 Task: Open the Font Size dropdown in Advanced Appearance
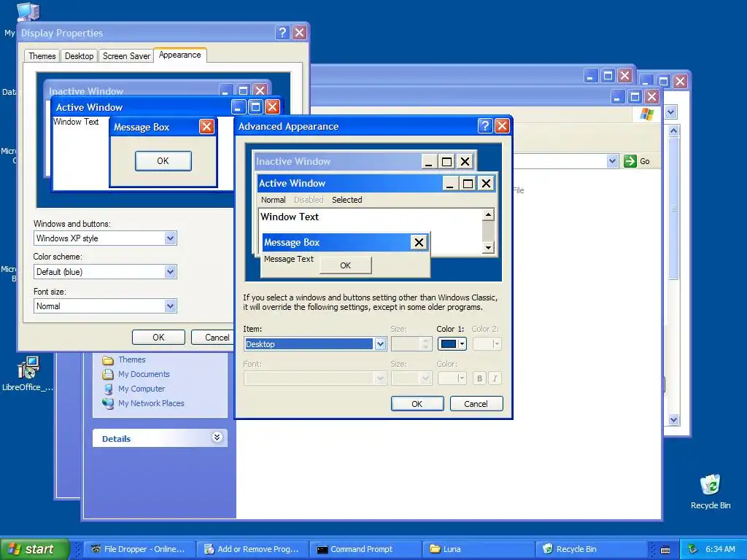coord(411,378)
